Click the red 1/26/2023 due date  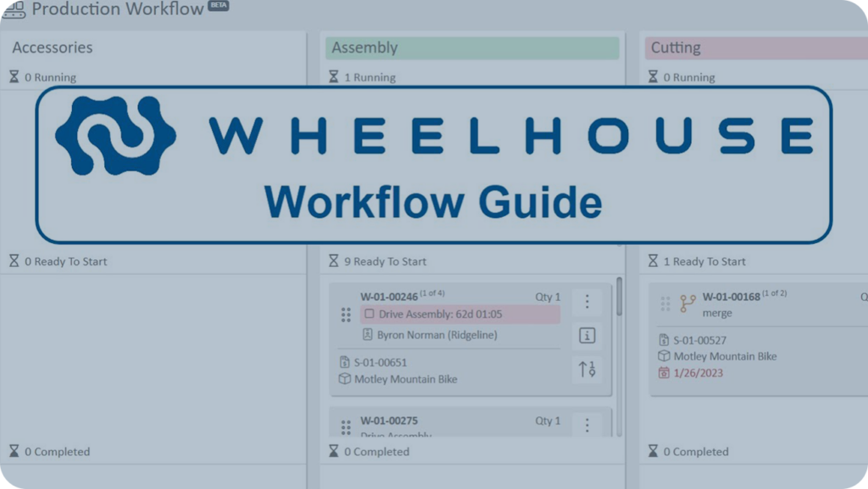pos(698,373)
